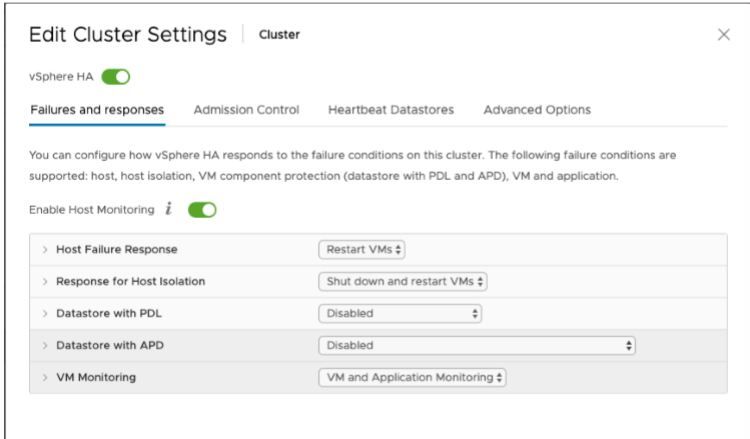
Task: Expand the Datastore with APD chevron
Action: pos(45,345)
